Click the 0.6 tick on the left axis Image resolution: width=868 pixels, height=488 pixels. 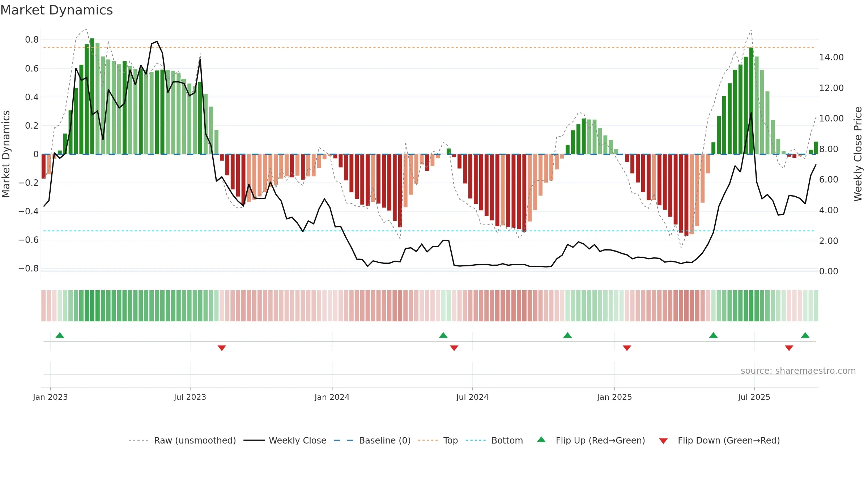pyautogui.click(x=32, y=68)
